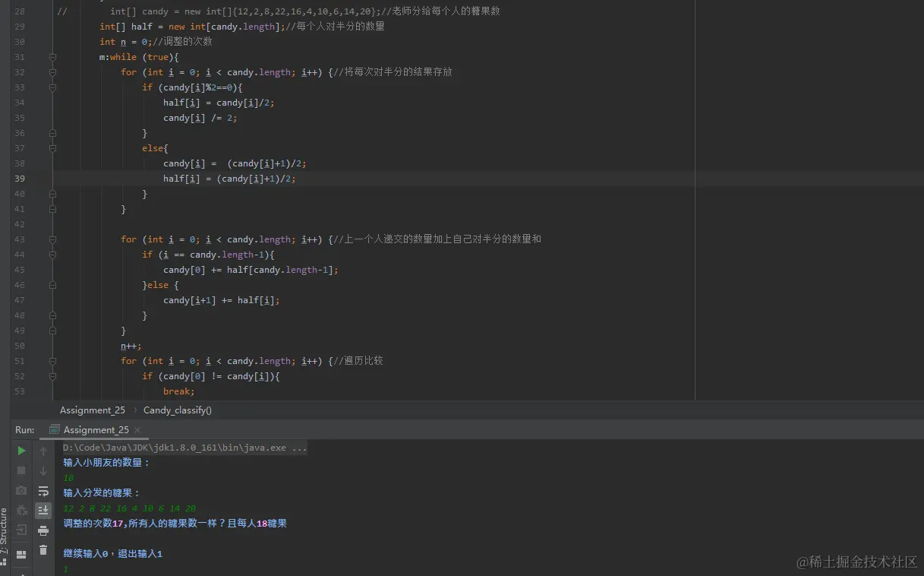Viewport: 924px width, 576px height.
Task: Collapse the while loop fold at line 31
Action: pyautogui.click(x=52, y=56)
